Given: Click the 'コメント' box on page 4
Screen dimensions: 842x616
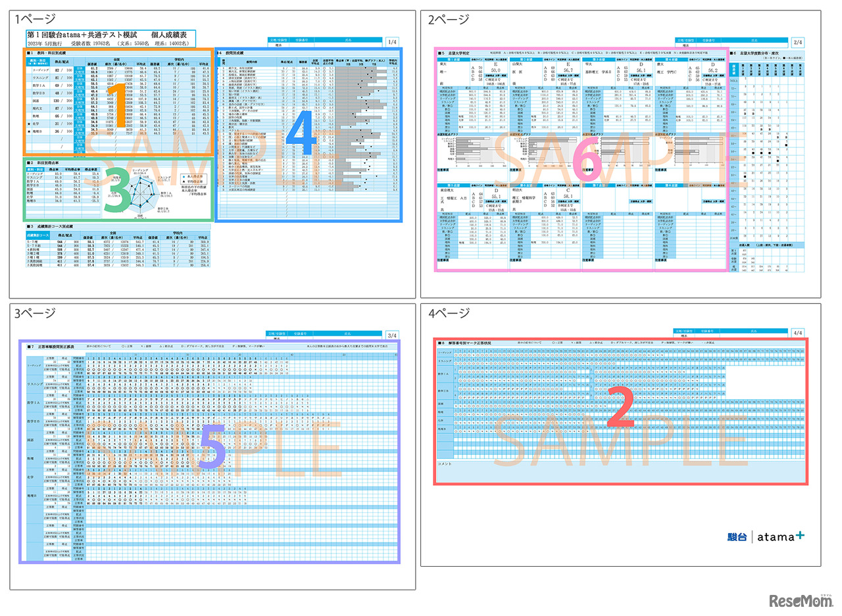Looking at the screenshot, I should [621, 471].
